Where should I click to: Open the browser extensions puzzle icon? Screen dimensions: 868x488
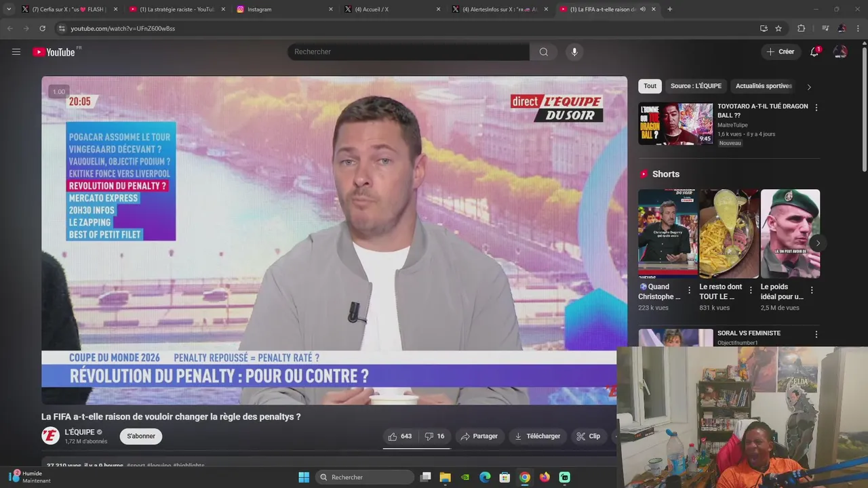[801, 28]
